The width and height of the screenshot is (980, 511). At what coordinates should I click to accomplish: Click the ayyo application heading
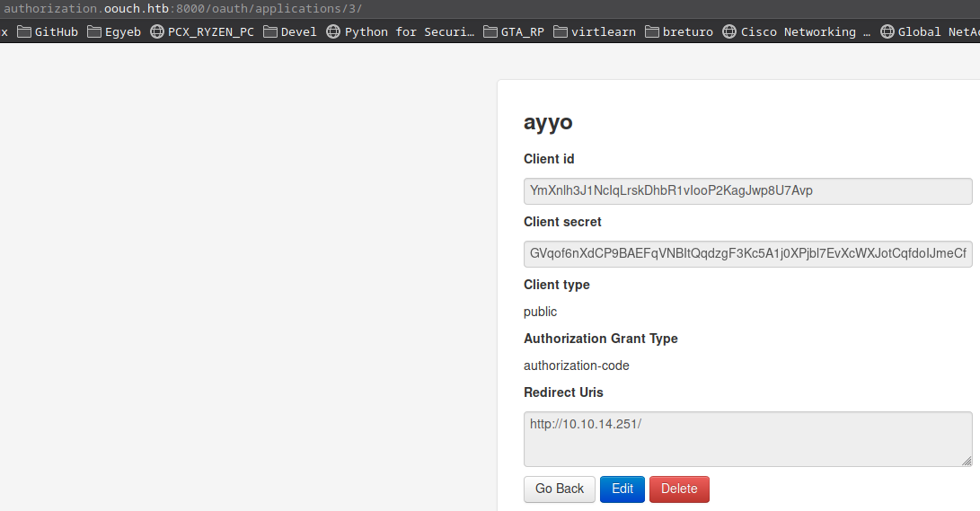pyautogui.click(x=548, y=122)
